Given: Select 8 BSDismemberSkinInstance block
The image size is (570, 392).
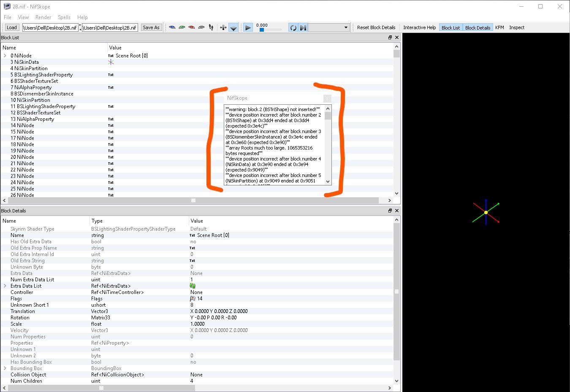Looking at the screenshot, I should (42, 94).
